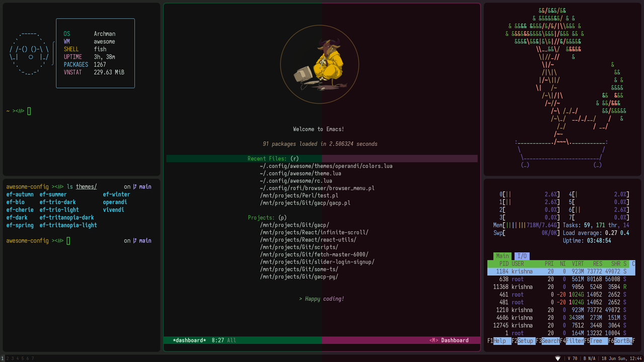The height and width of the screenshot is (362, 644).
Task: Click the operandi theme name in terminal
Action: point(115,202)
